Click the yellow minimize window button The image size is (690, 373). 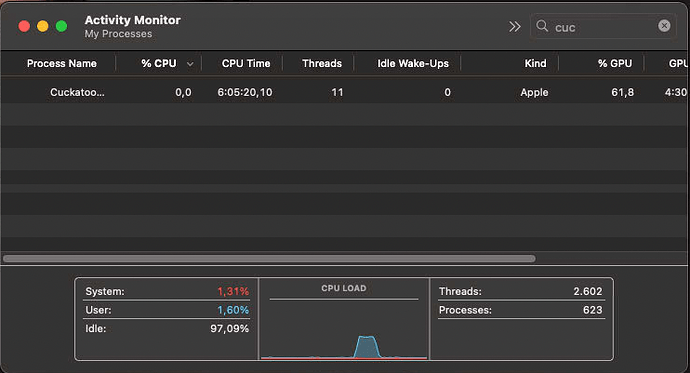coord(43,26)
